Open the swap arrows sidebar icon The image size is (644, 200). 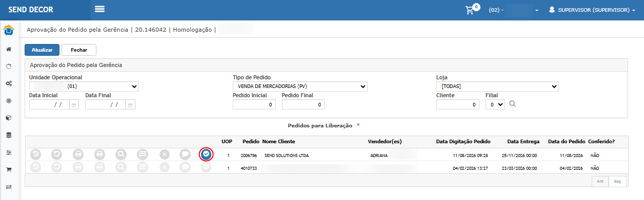point(9,186)
